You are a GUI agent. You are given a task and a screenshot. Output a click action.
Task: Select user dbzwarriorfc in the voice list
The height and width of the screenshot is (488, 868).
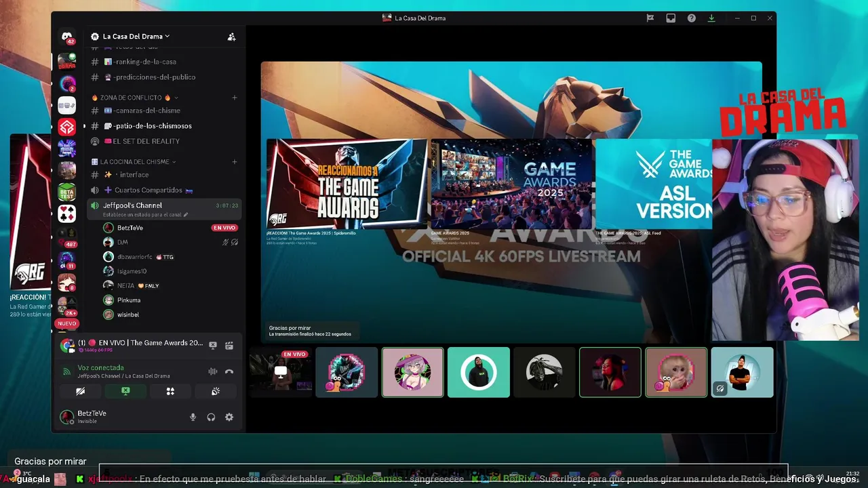(136, 257)
